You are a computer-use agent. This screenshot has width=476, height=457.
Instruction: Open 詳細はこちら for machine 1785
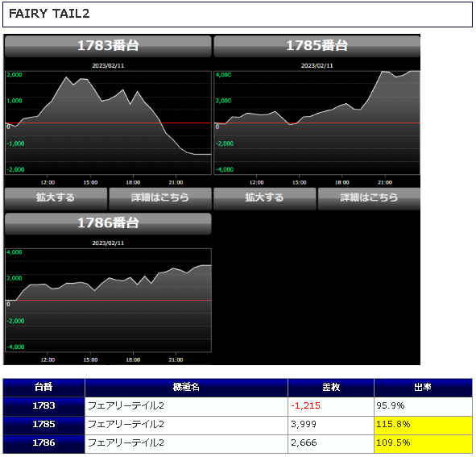[x=369, y=199]
